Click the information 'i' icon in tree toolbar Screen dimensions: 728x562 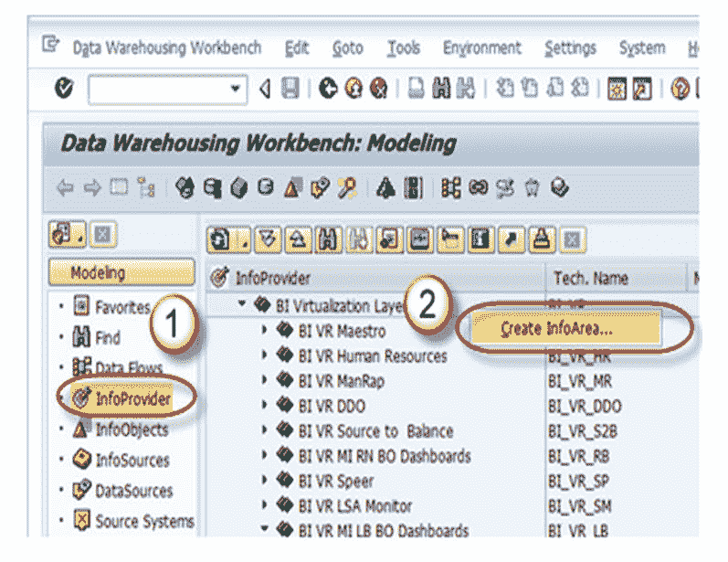pyautogui.click(x=480, y=239)
